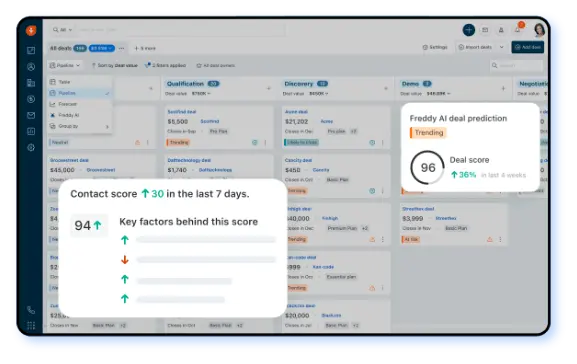Open the first Qualification deal card title

tap(182, 112)
